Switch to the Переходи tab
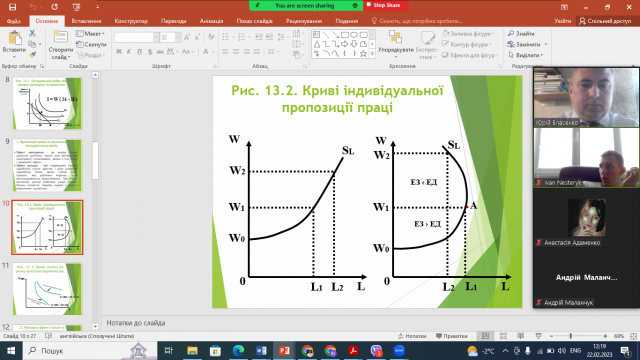 coord(173,21)
